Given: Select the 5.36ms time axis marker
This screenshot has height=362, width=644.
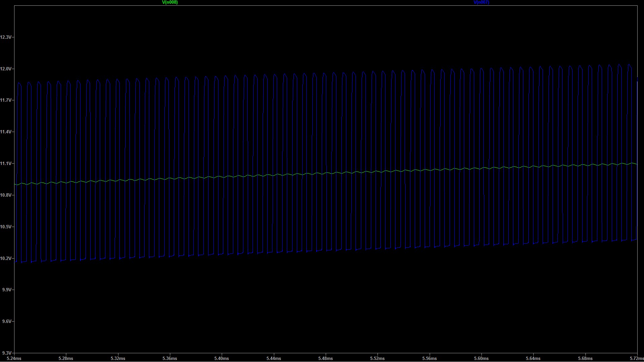Looking at the screenshot, I should [x=170, y=359].
